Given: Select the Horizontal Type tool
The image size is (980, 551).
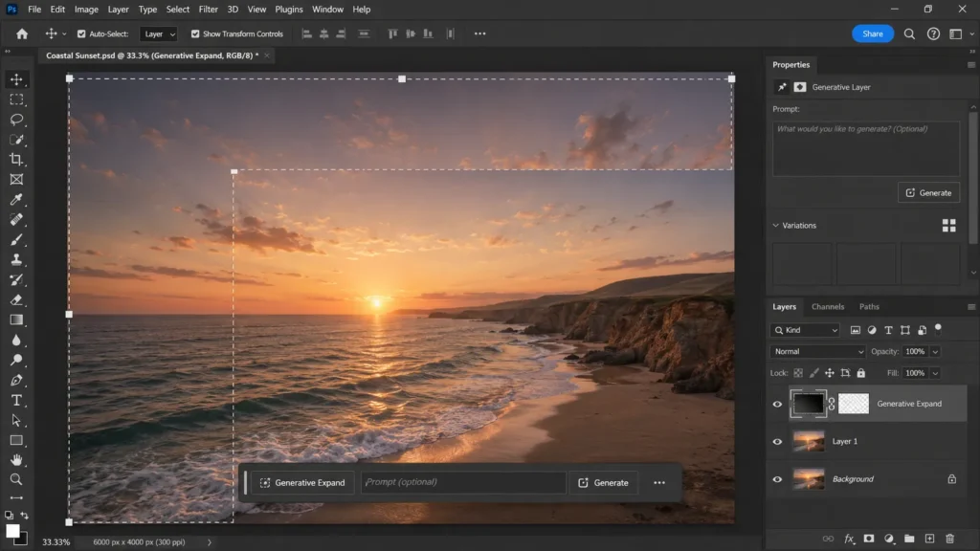Looking at the screenshot, I should (x=16, y=400).
